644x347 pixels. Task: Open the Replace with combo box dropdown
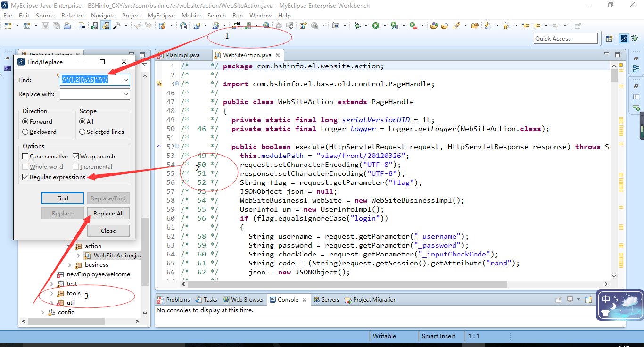click(125, 94)
